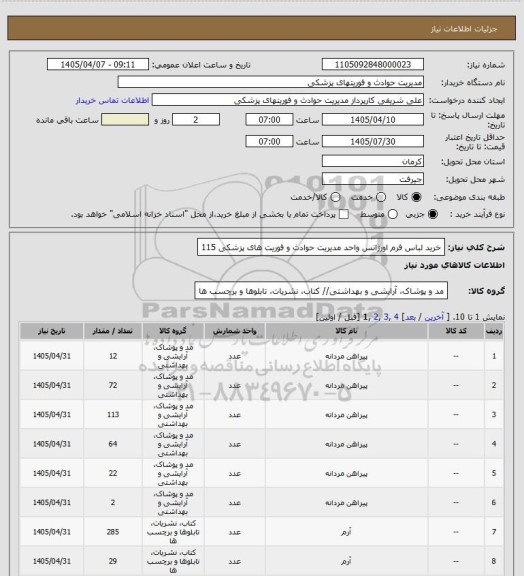Image resolution: width=524 pixels, height=576 pixels.
Task: Click the price validity time 07:00 field
Action: tap(269, 141)
